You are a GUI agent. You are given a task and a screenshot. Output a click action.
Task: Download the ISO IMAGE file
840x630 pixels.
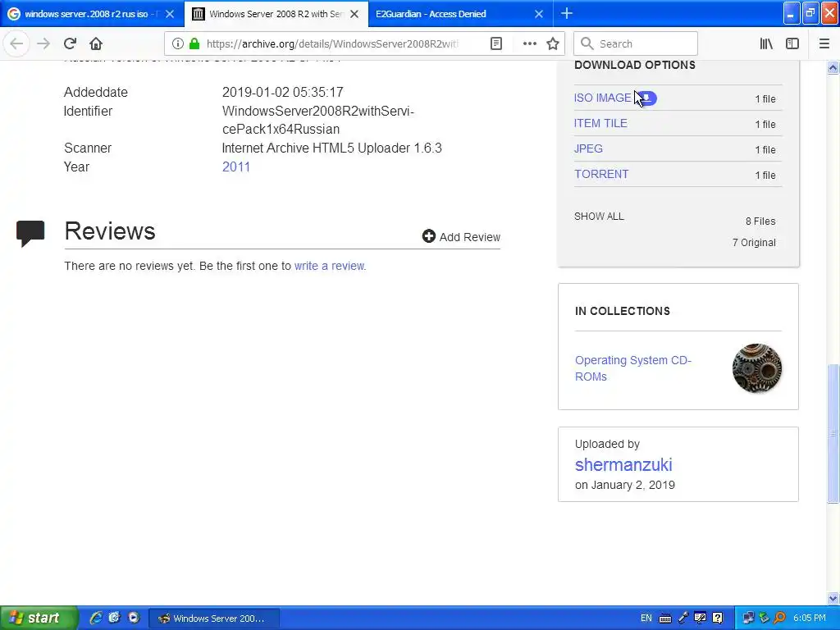pyautogui.click(x=602, y=98)
